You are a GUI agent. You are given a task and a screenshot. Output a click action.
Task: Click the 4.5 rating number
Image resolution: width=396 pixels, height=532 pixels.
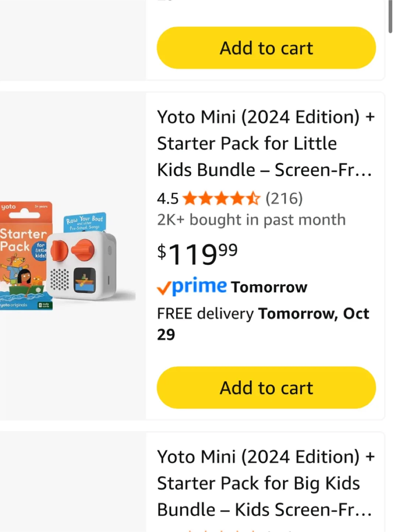pyautogui.click(x=168, y=199)
